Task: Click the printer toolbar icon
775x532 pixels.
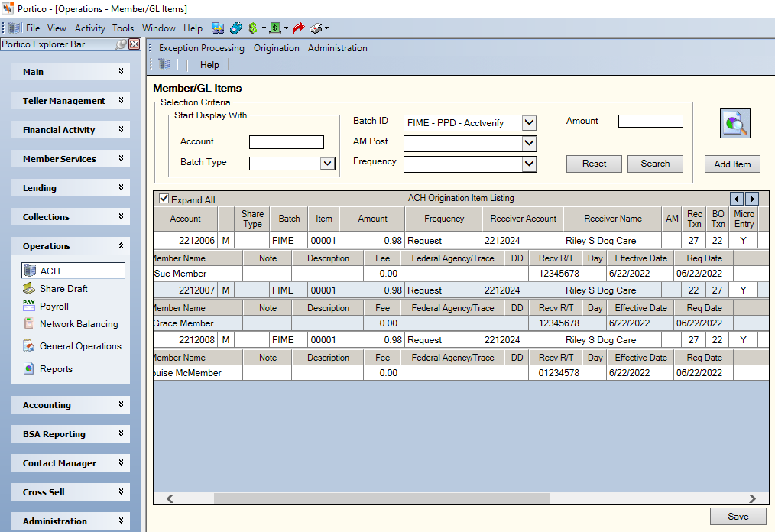Action: [316, 28]
